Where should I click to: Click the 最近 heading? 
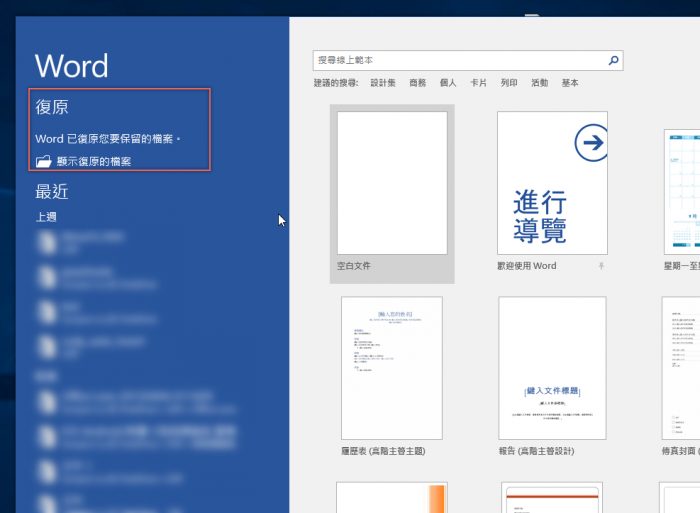(52, 192)
